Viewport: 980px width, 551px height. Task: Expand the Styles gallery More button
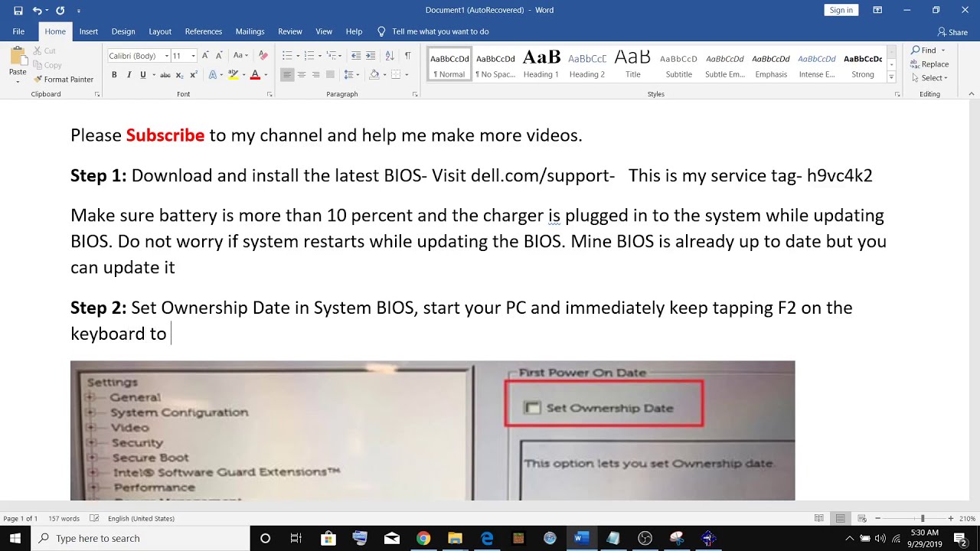coord(891,78)
